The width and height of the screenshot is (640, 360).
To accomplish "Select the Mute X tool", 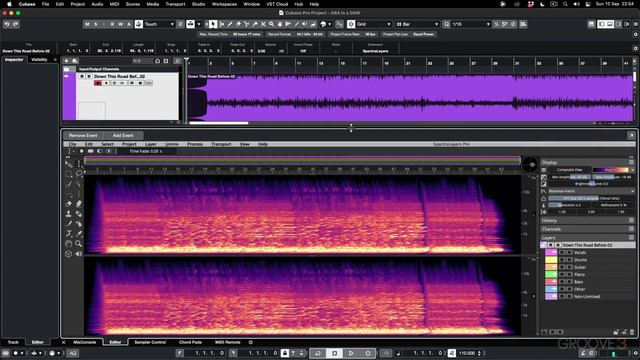I will click(263, 24).
